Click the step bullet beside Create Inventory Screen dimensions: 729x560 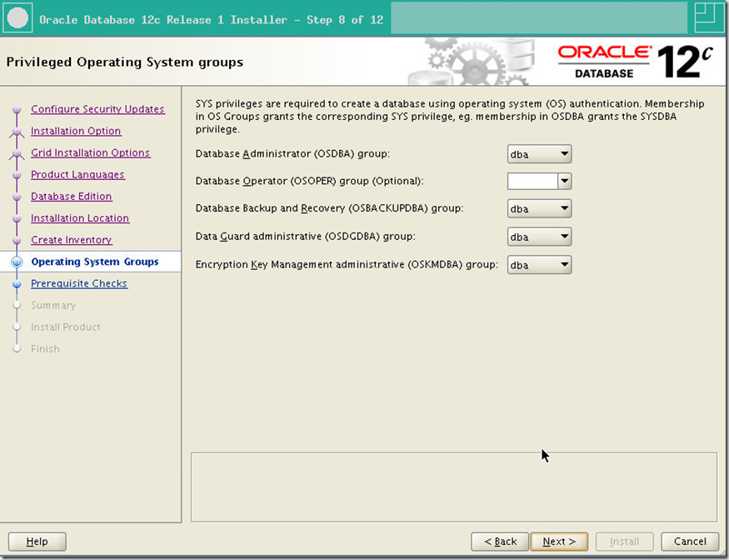pyautogui.click(x=17, y=241)
